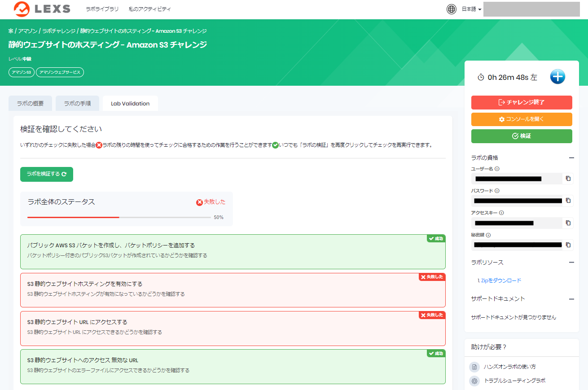Click the レベル中級 label
Viewport: 588px width, 390px height.
[x=20, y=59]
